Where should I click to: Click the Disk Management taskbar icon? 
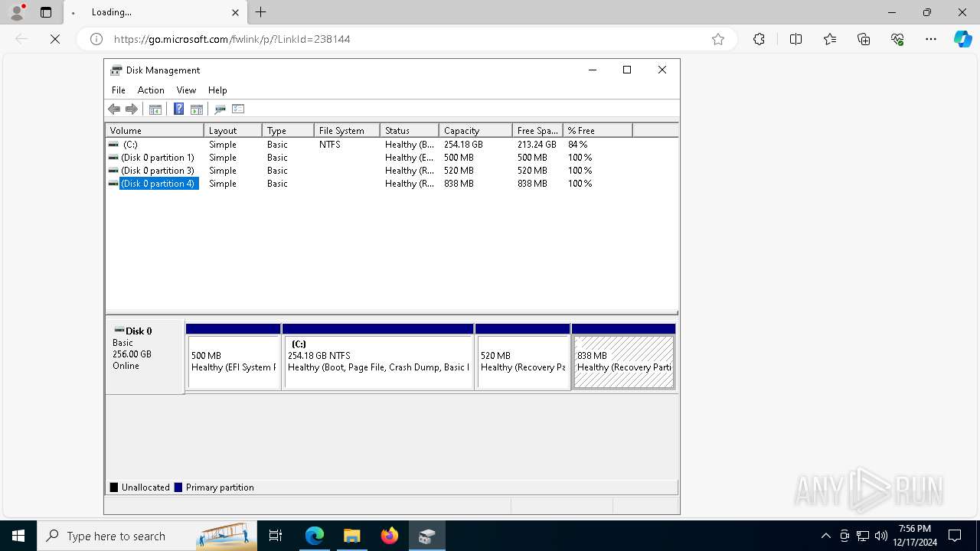pyautogui.click(x=427, y=536)
